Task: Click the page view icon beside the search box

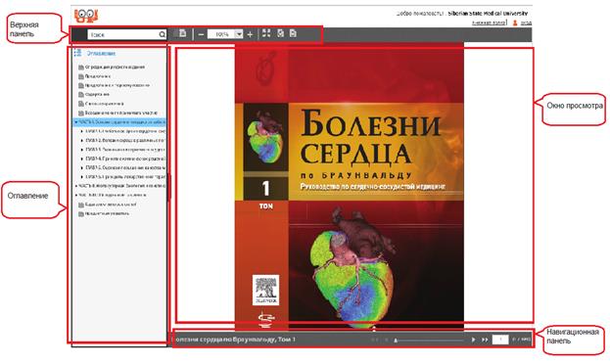Action: click(182, 33)
